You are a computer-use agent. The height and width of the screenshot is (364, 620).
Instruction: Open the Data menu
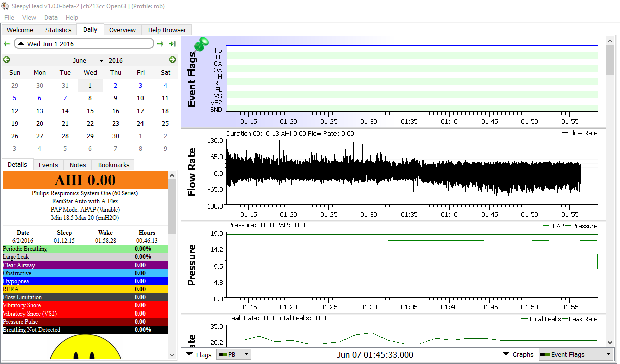coord(51,17)
